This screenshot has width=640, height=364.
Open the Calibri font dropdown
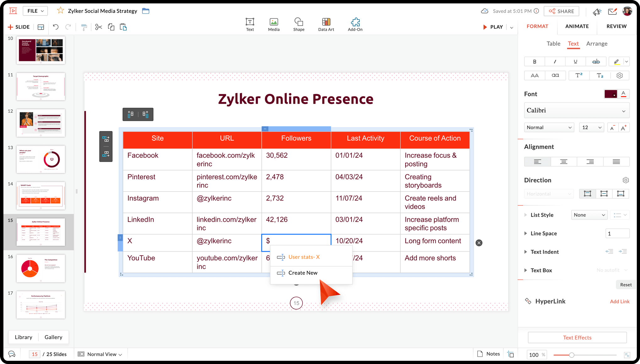click(x=577, y=111)
